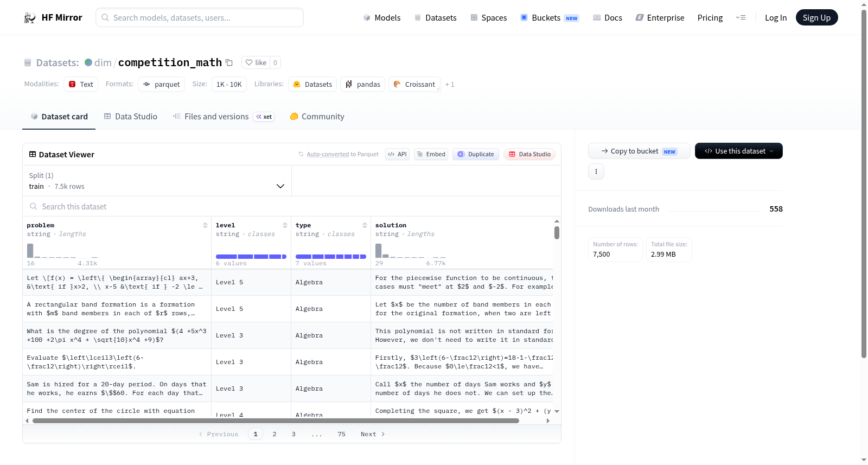Open Data Studio from the viewer header
Screen dimensions: 868x465
coord(529,154)
